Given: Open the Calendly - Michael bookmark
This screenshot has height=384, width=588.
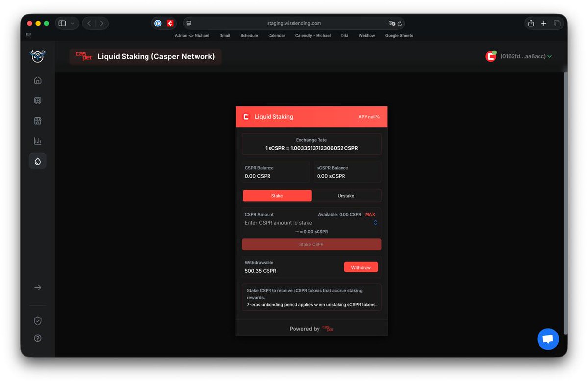Looking at the screenshot, I should click(313, 36).
